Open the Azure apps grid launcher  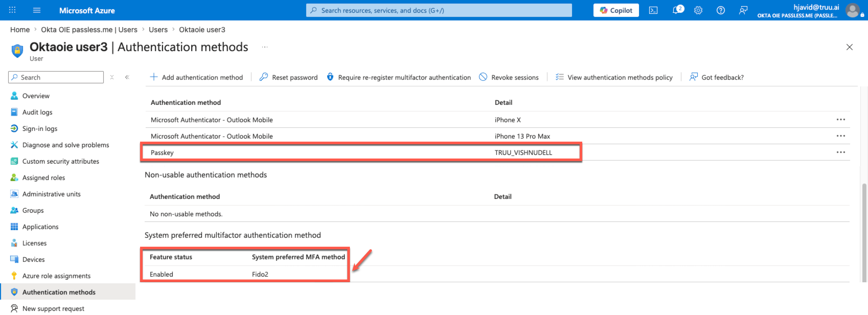12,10
